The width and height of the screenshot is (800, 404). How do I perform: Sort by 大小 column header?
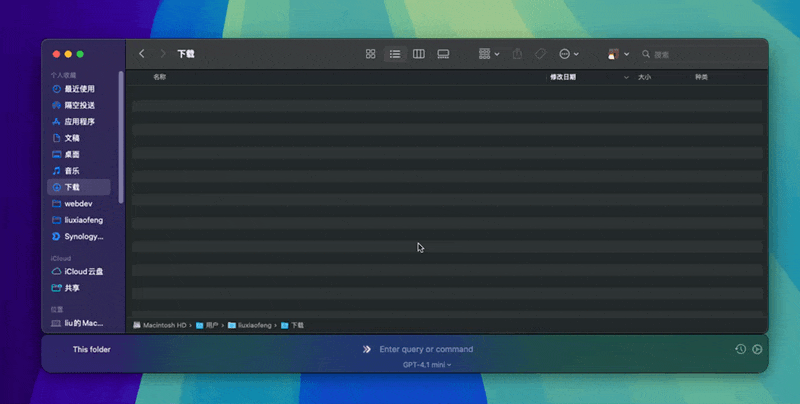644,77
